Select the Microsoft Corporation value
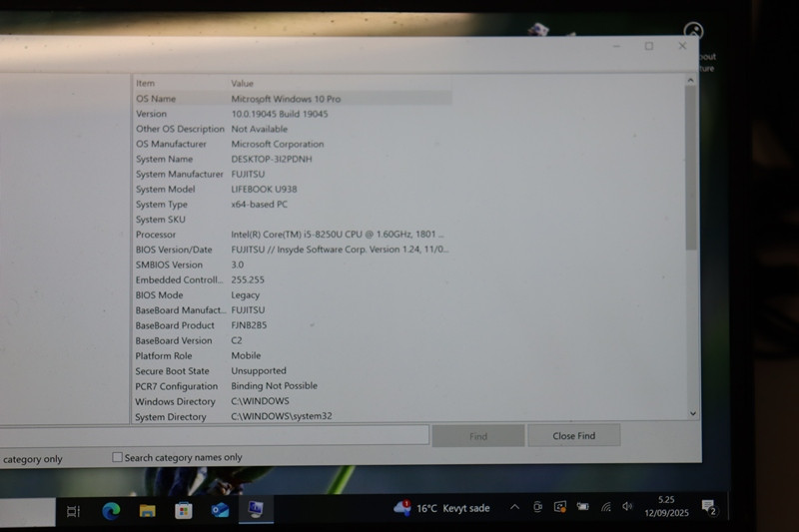Viewport: 799px width, 532px height. tap(278, 144)
